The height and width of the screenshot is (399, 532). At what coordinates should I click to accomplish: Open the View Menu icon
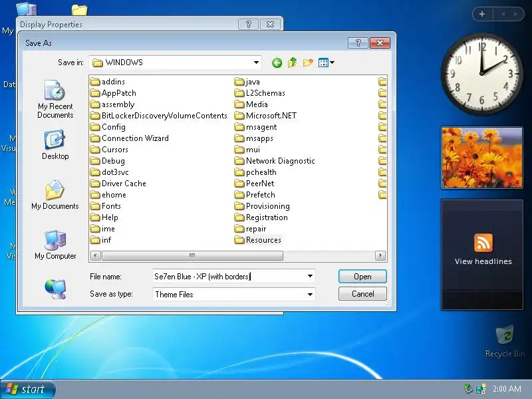pyautogui.click(x=323, y=63)
